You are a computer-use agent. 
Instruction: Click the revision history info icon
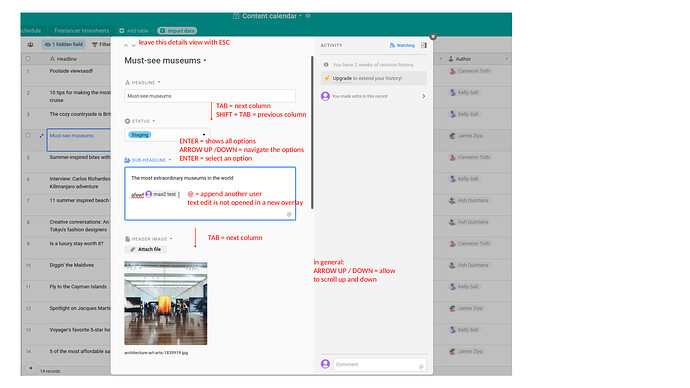click(326, 65)
